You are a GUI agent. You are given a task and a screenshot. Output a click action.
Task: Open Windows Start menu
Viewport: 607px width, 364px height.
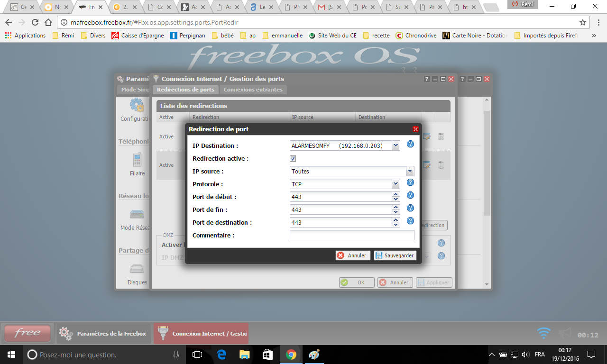pos(11,354)
